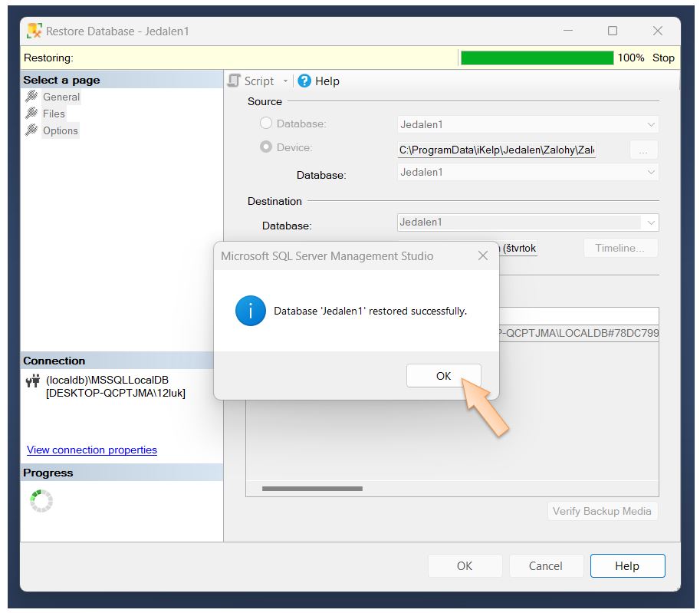Open the Options page
Viewport: 700px width, 613px height.
(60, 130)
